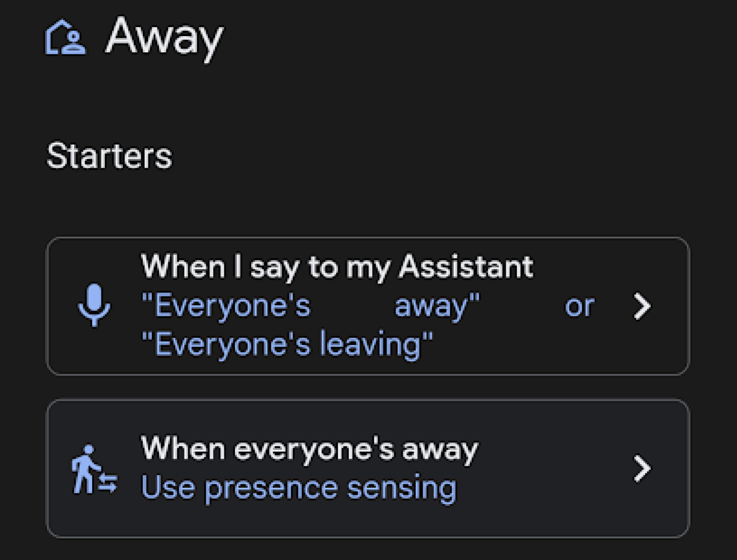The image size is (737, 560).
Task: Click the "Use presence sensing" link
Action: [299, 488]
